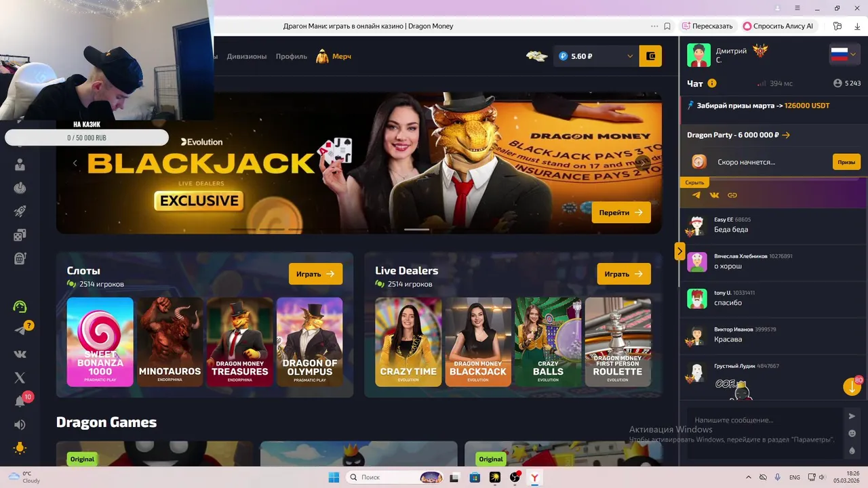Open Telegram icon in chat panel
868x488 pixels.
point(696,195)
